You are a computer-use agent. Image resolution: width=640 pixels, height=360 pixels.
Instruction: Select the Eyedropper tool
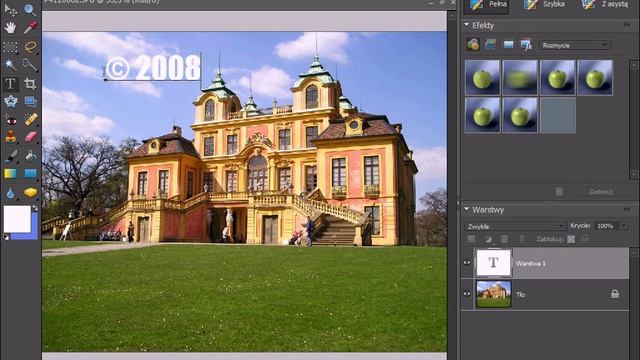pyautogui.click(x=30, y=28)
